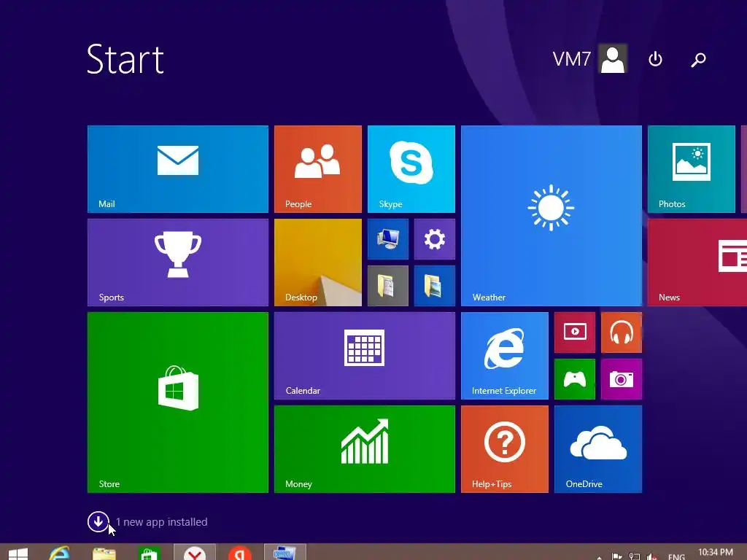The width and height of the screenshot is (747, 560).
Task: Open the OneDrive tile
Action: tap(598, 449)
